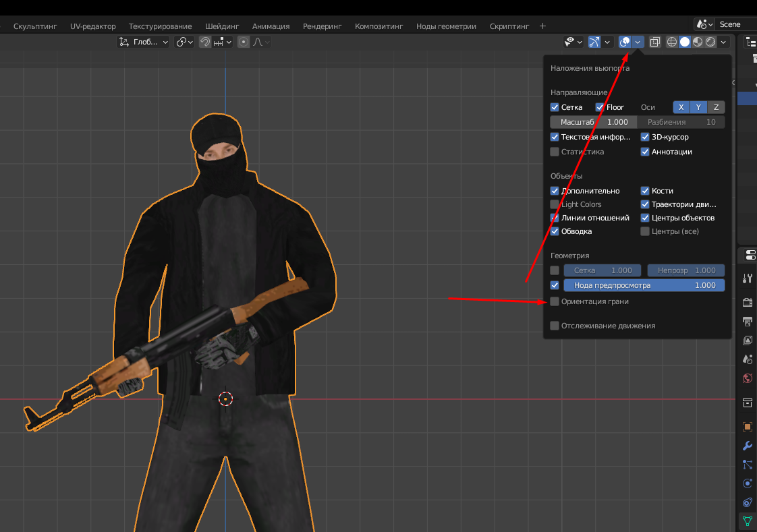Screen dimensions: 757x532
Task: Enable the Ориентация грани checkbox
Action: [x=555, y=301]
